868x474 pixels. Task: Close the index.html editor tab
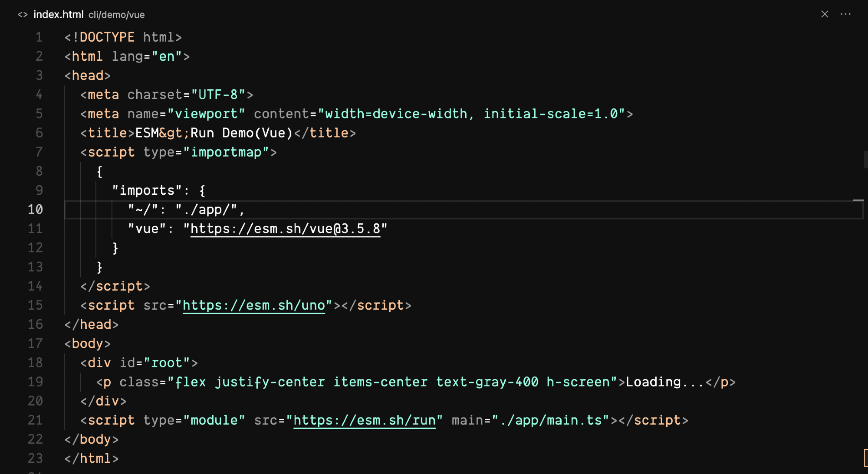[x=825, y=14]
